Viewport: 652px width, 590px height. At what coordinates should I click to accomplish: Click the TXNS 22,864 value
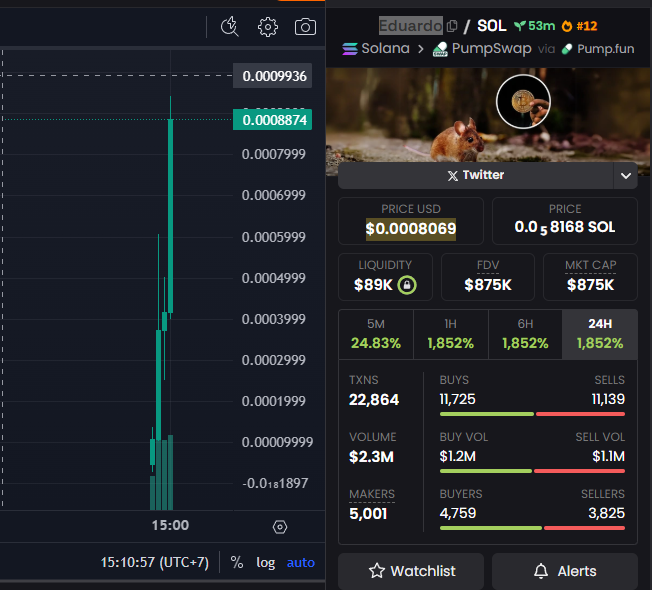(374, 400)
